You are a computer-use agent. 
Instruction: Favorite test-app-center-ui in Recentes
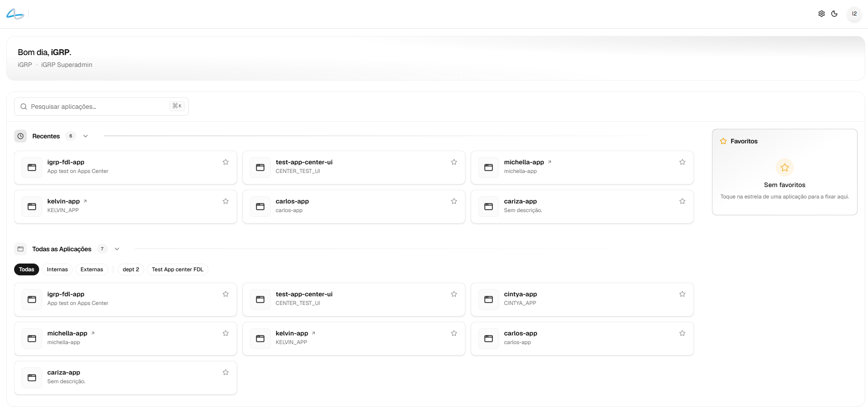point(454,162)
